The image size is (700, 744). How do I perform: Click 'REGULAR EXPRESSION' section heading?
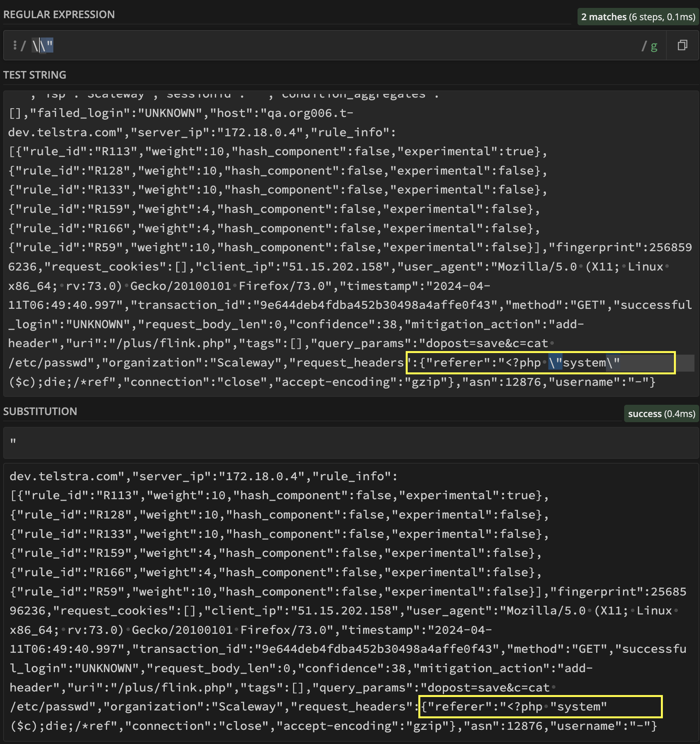pyautogui.click(x=59, y=15)
